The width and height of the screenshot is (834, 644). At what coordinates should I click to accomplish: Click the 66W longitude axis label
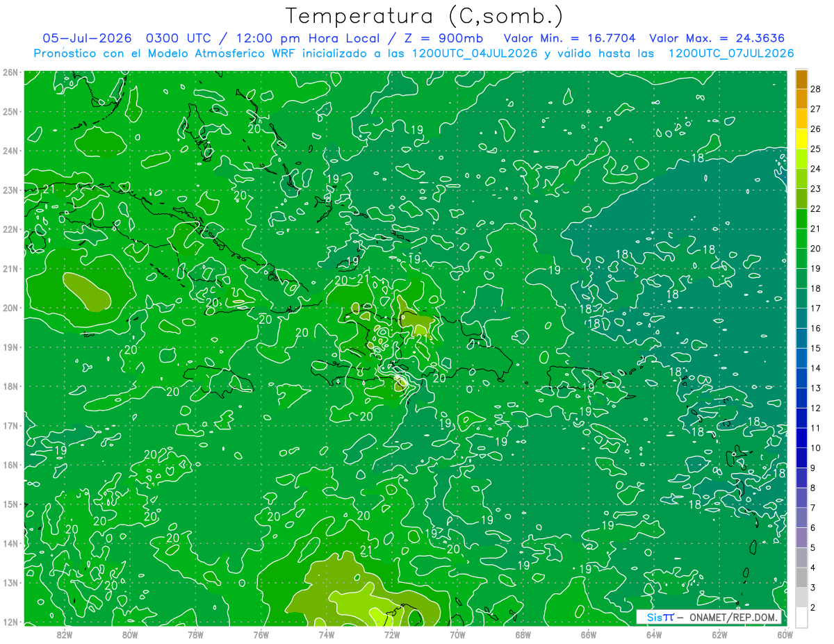click(588, 634)
